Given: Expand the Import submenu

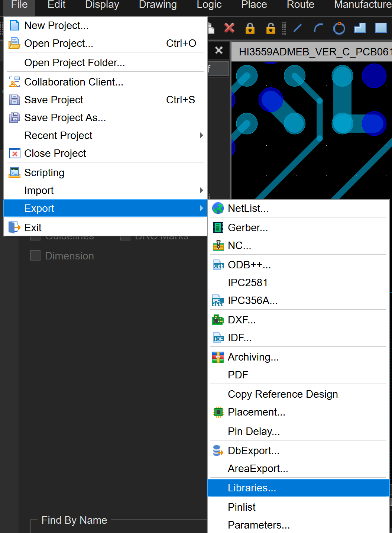Looking at the screenshot, I should coord(201,190).
